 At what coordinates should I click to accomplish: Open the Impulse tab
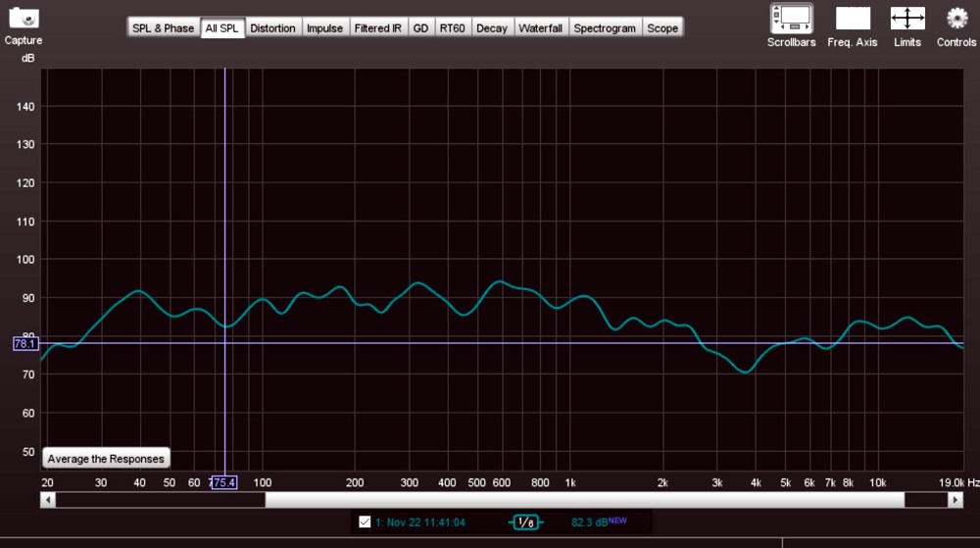pos(324,28)
